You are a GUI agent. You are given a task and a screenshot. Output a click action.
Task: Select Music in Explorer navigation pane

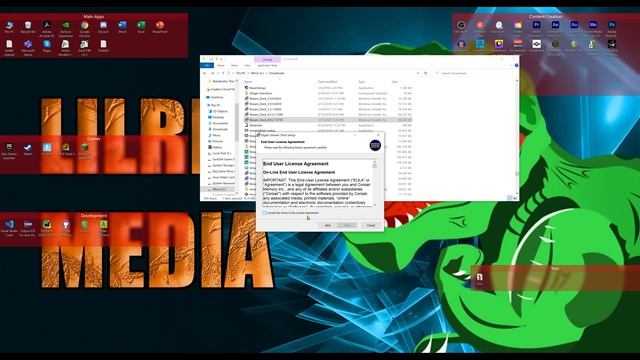click(216, 135)
